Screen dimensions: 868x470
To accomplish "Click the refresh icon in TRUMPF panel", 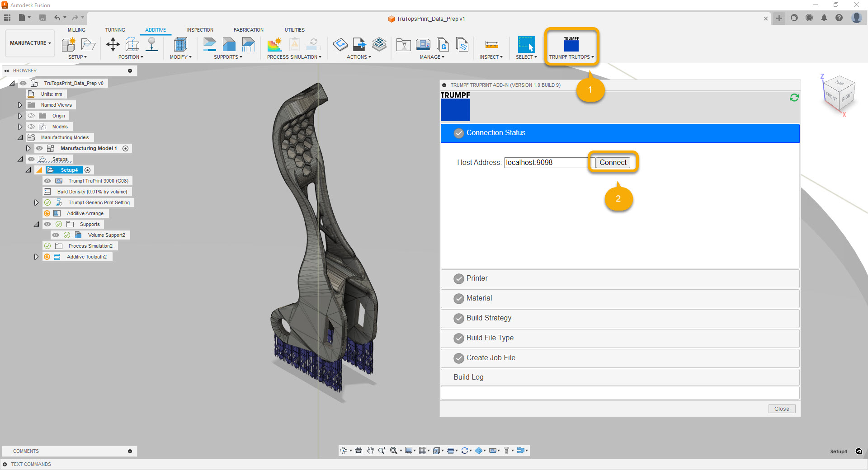I will click(x=794, y=98).
